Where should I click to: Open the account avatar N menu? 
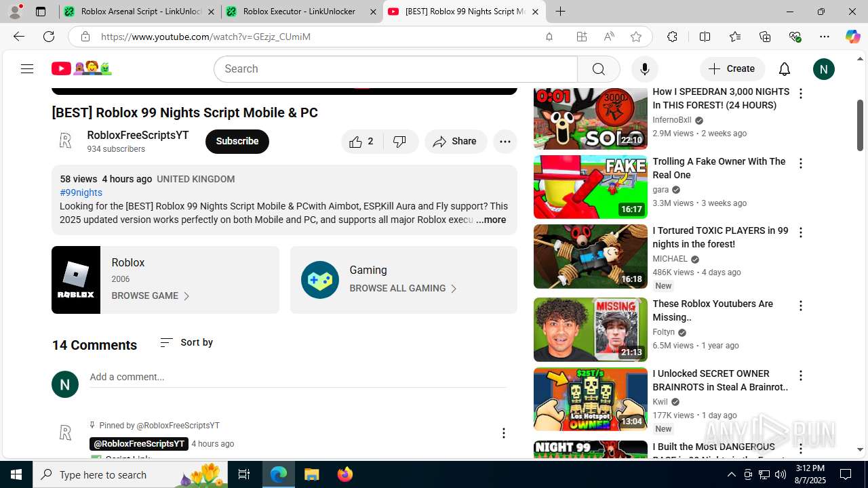824,69
